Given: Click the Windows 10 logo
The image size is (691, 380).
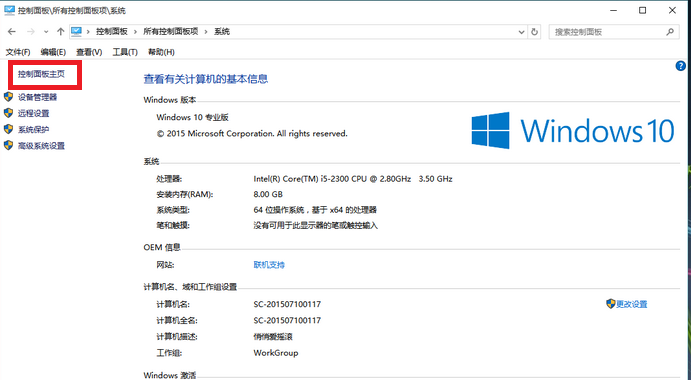Looking at the screenshot, I should coord(573,130).
